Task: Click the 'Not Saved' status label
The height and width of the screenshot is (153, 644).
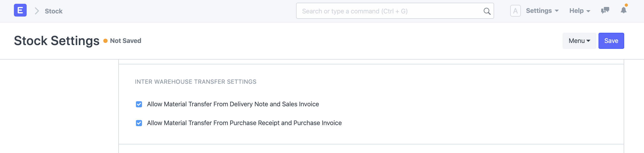Action: 126,41
